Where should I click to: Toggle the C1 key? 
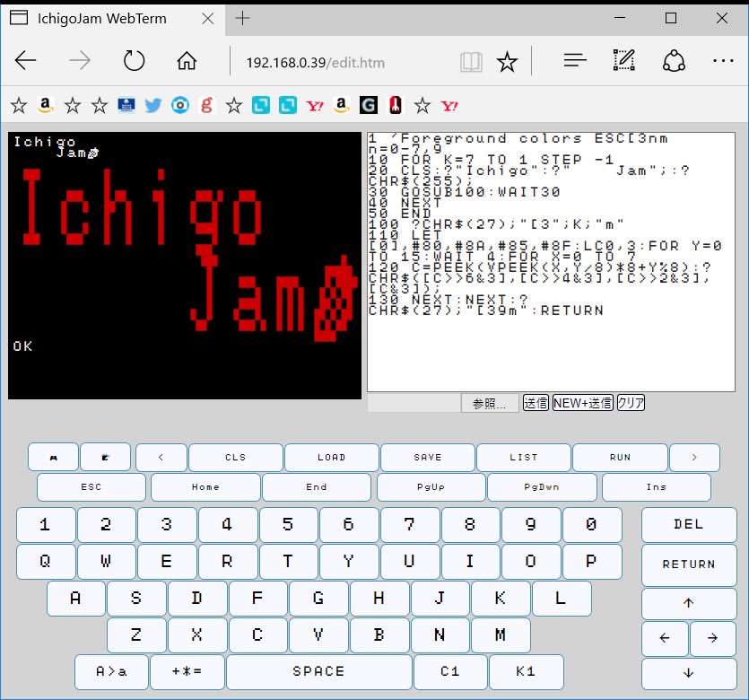click(450, 672)
